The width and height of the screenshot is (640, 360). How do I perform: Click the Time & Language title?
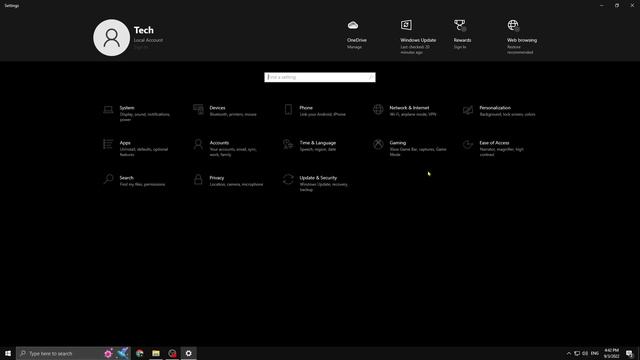pyautogui.click(x=318, y=143)
